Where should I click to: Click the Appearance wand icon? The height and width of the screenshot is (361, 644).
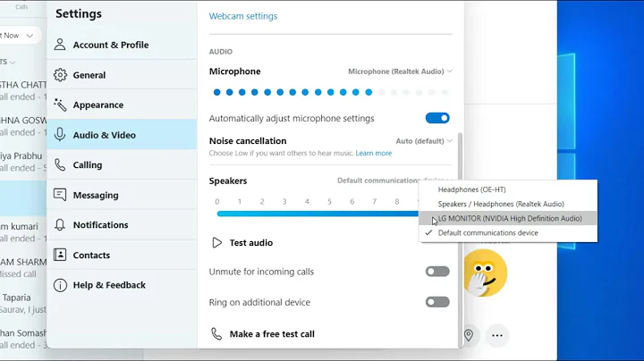point(60,105)
